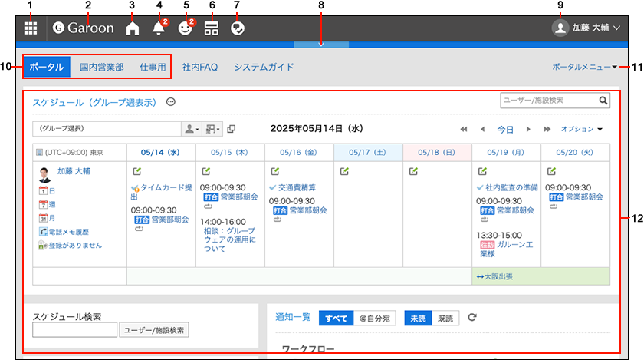Open the 社内FAQ tab
Screen dimensions: 644x360
[x=199, y=67]
